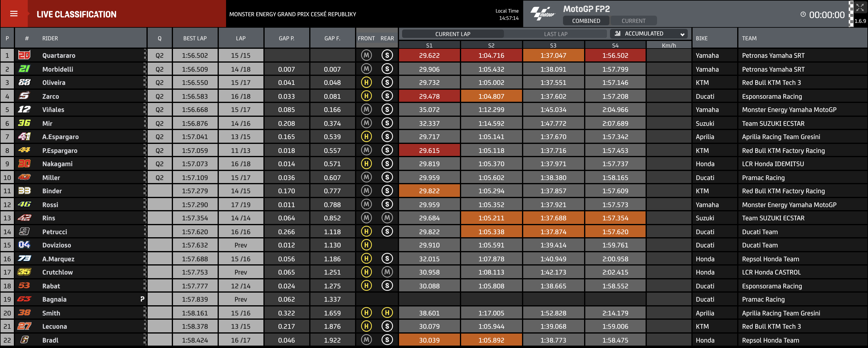The width and height of the screenshot is (868, 348).
Task: Click Quartararo's front medium tyre icon
Action: pyautogui.click(x=366, y=55)
